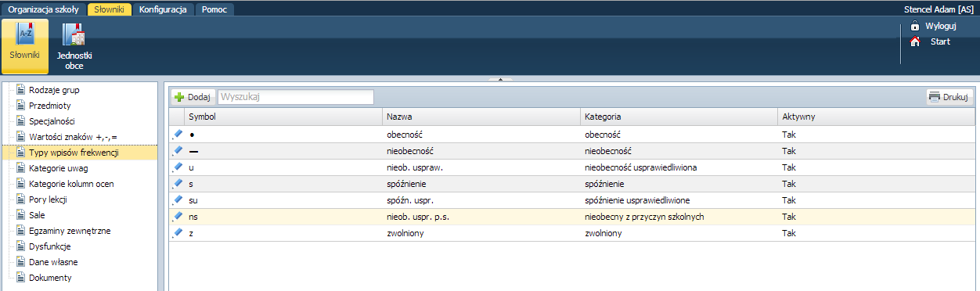Screen dimensions: 980x291
Task: Edit the nieob. uspr. p.s. row pencil icon
Action: coord(178,216)
